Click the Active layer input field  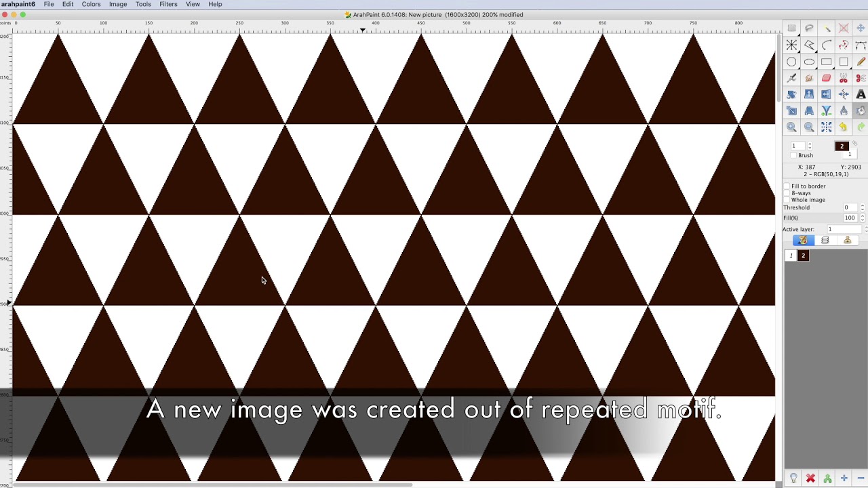(844, 229)
